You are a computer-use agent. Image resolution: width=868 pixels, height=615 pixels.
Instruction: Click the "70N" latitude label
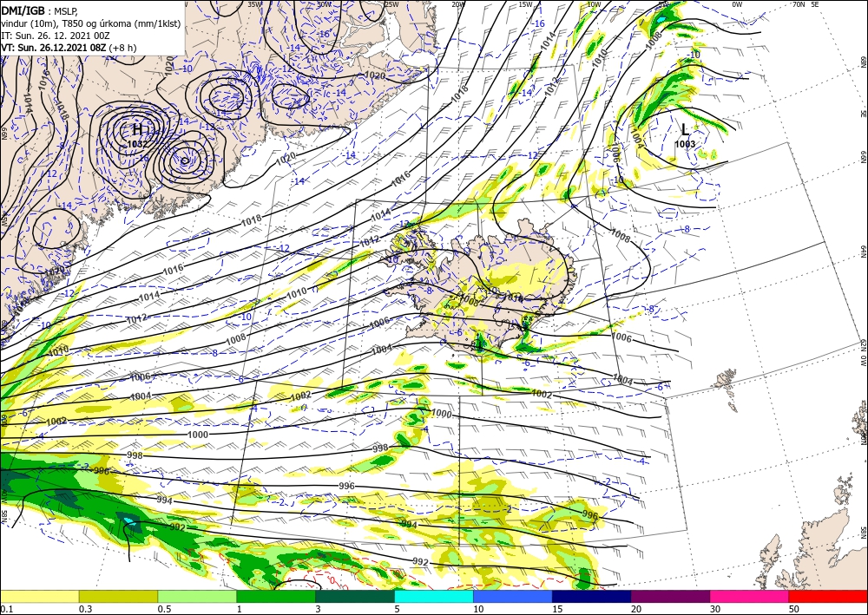[799, 4]
